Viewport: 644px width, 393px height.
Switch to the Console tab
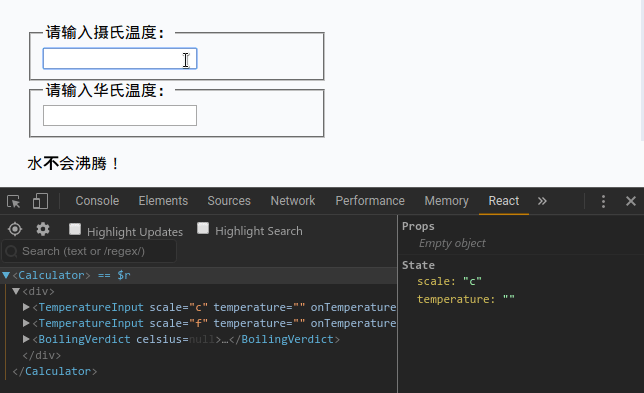97,201
